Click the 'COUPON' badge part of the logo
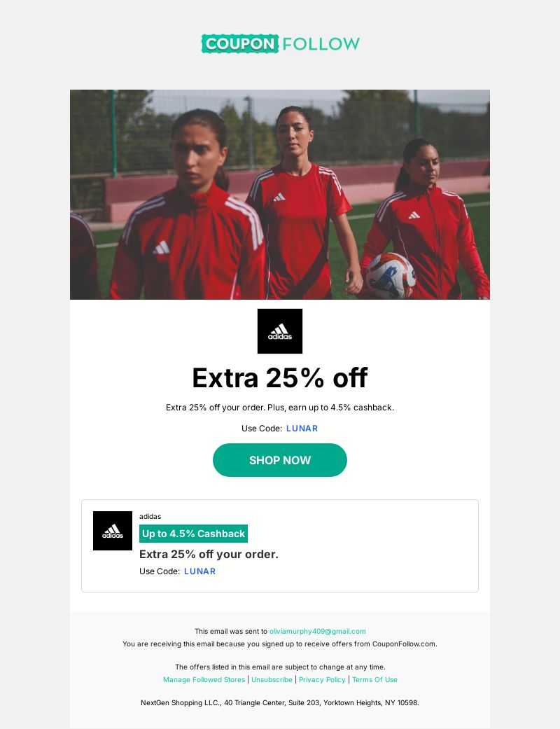Screen dimensions: 560x729 pos(240,43)
